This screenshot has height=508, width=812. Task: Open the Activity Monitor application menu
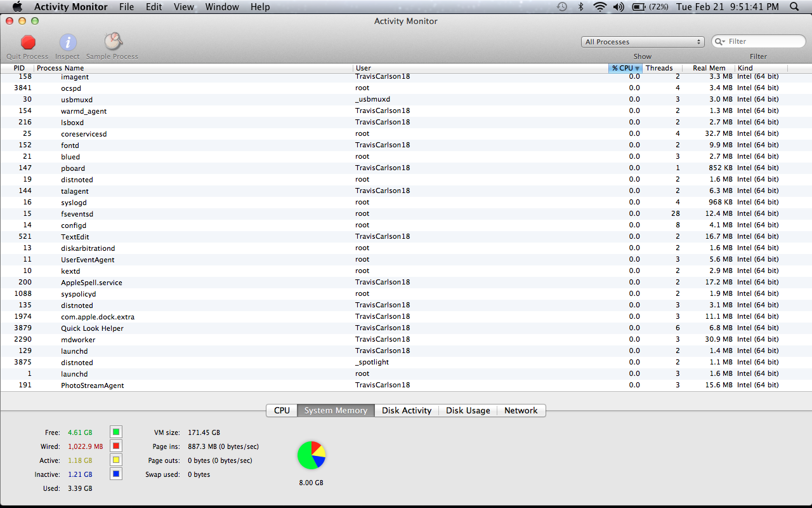tap(72, 7)
